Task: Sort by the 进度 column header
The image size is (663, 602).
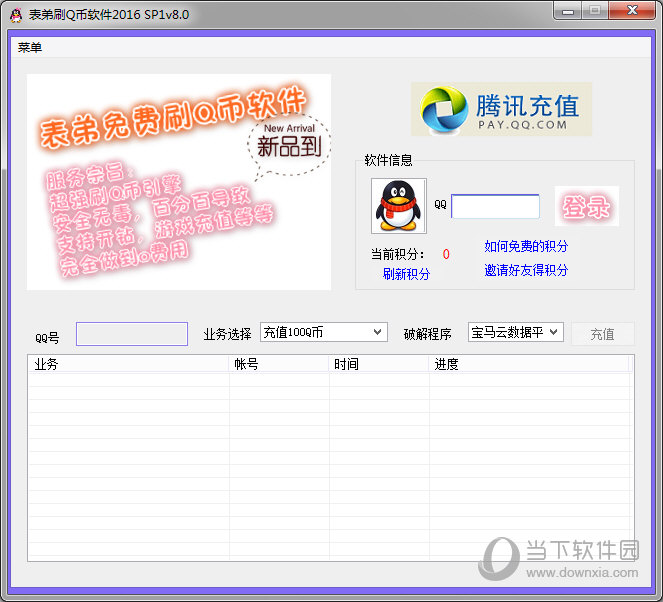Action: [528, 364]
